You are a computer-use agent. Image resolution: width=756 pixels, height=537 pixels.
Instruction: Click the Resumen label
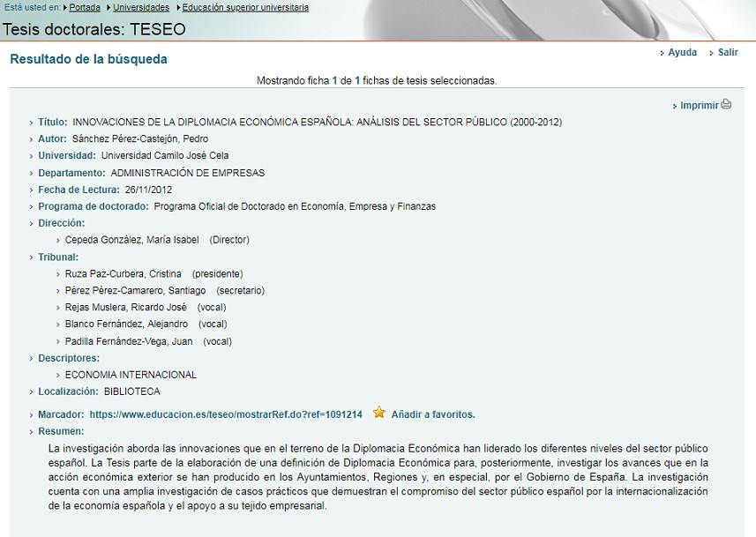(61, 431)
